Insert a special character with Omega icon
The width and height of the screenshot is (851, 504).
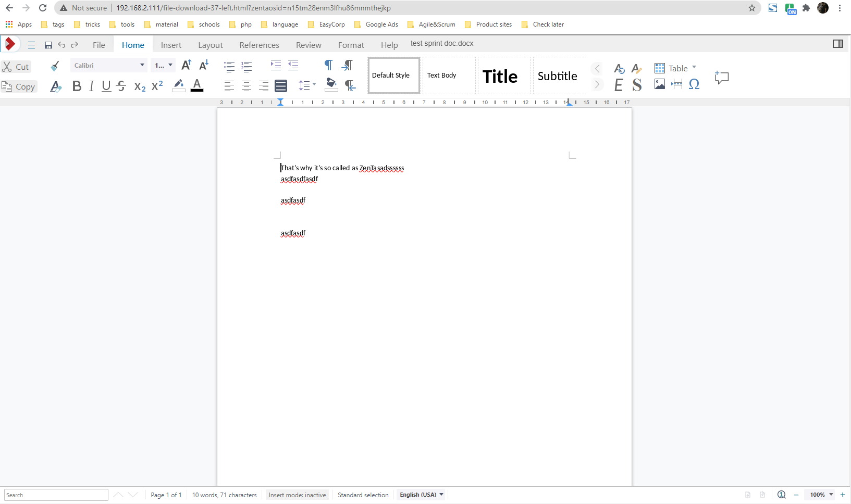coord(694,84)
